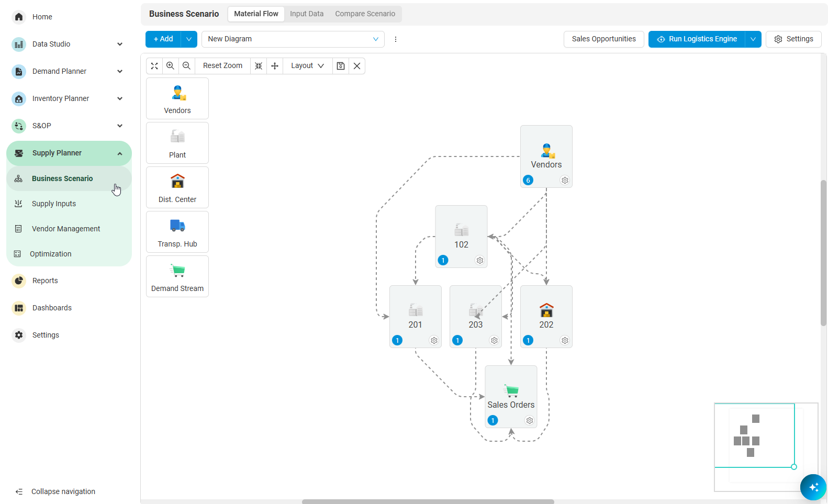Click the vertical scrollbar thumb

823,253
